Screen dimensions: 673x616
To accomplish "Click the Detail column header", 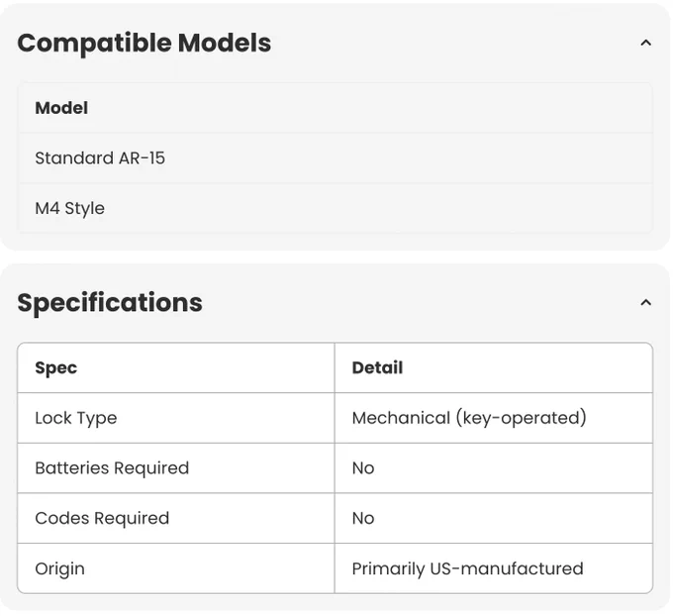I will (x=494, y=367).
